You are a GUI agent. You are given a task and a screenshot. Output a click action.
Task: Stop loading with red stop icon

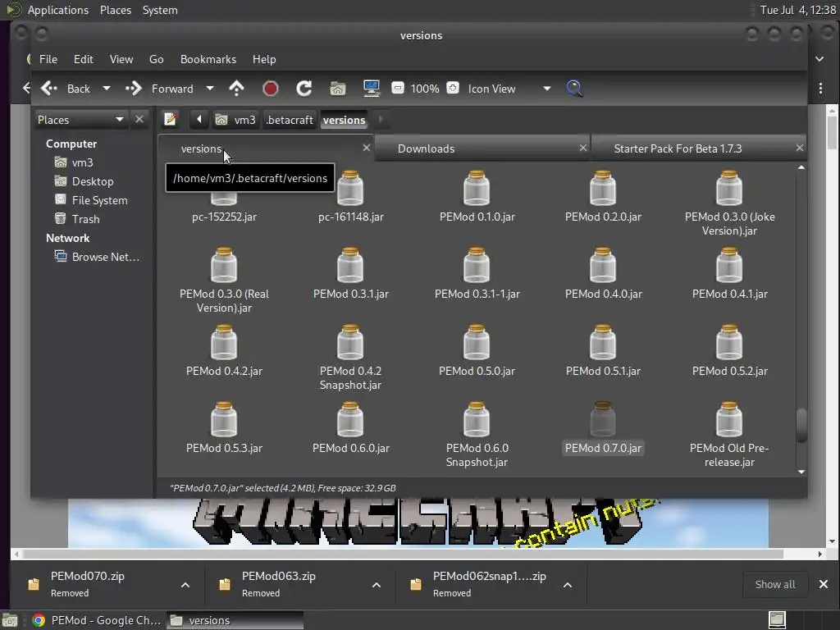click(x=271, y=89)
